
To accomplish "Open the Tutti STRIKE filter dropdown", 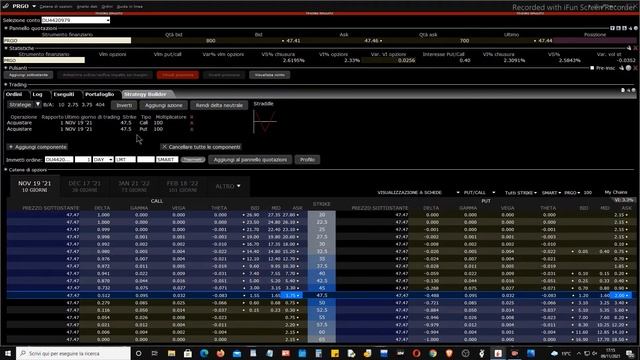I will (x=521, y=193).
